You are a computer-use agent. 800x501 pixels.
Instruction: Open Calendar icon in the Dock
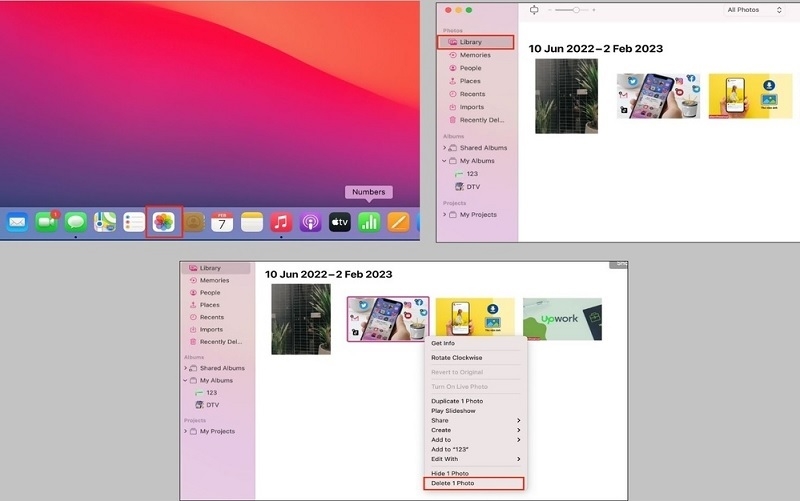[x=222, y=222]
